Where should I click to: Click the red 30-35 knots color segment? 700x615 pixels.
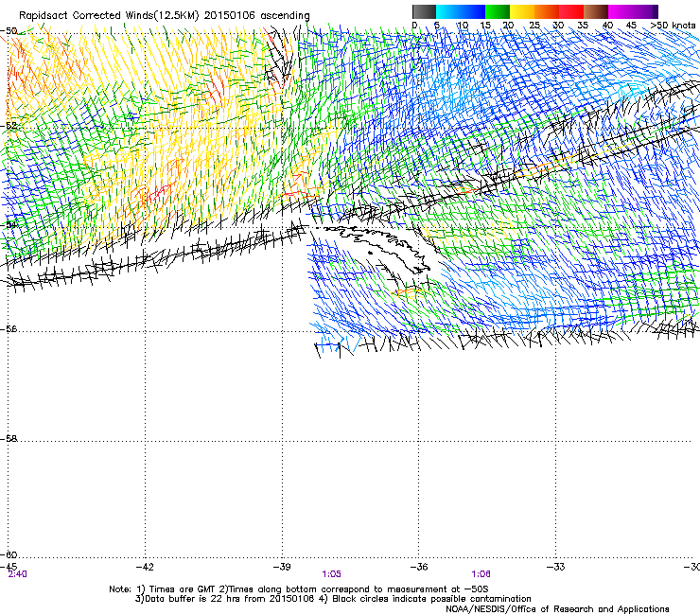coord(571,11)
